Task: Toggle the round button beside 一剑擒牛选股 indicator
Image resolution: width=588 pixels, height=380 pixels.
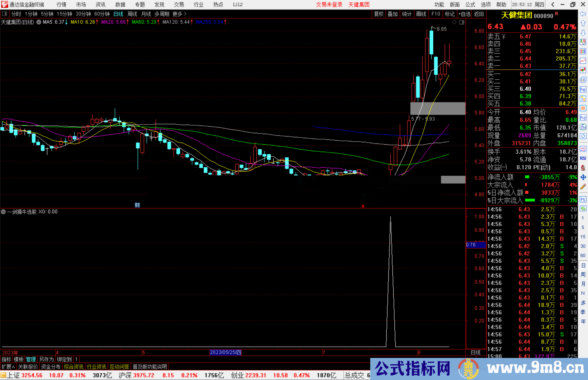Action: [x=4, y=212]
